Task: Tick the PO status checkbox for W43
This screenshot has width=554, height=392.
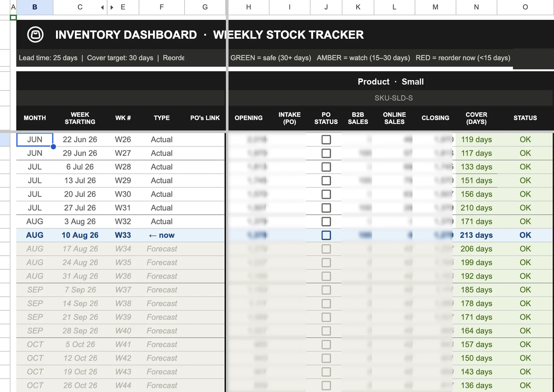Action: [326, 372]
